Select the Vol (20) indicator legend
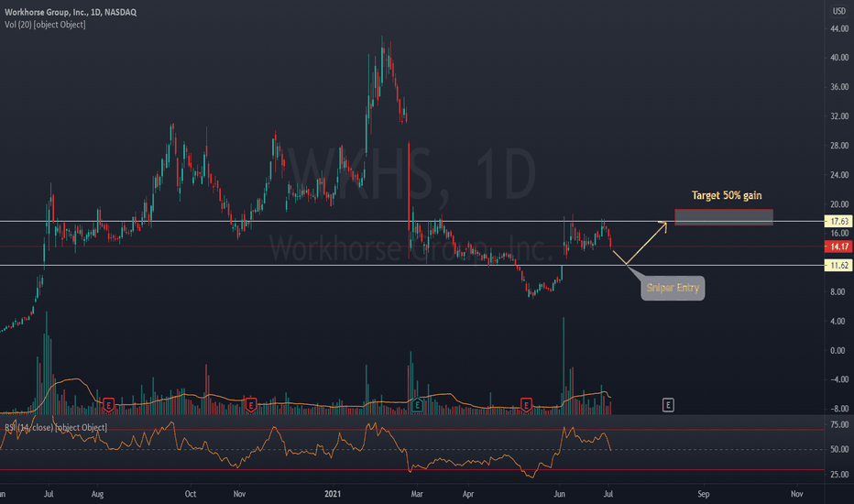The image size is (854, 504). 45,25
